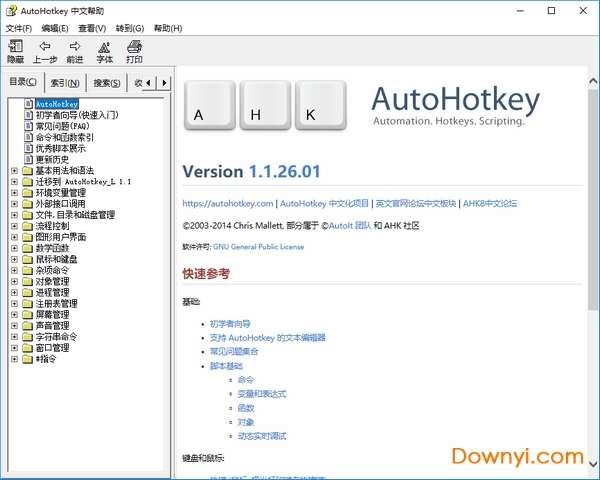The height and width of the screenshot is (480, 600).
Task: Follow the 初学者向导 link in 快速参考
Action: pos(230,324)
